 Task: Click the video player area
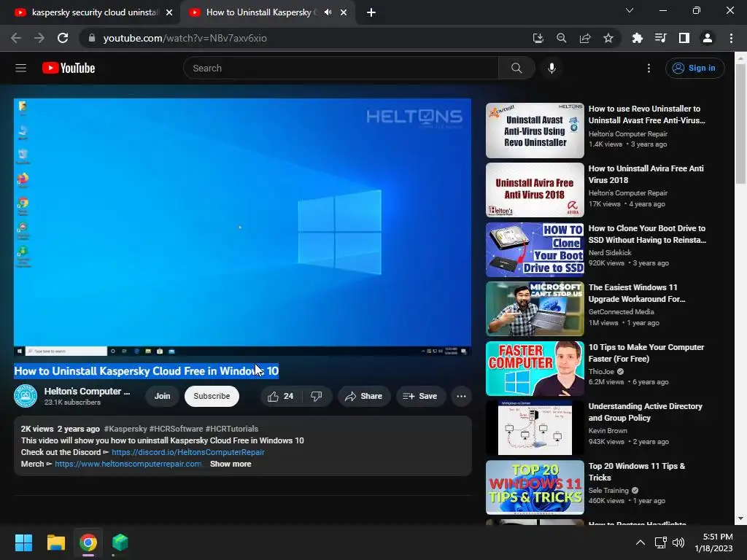[x=242, y=227]
